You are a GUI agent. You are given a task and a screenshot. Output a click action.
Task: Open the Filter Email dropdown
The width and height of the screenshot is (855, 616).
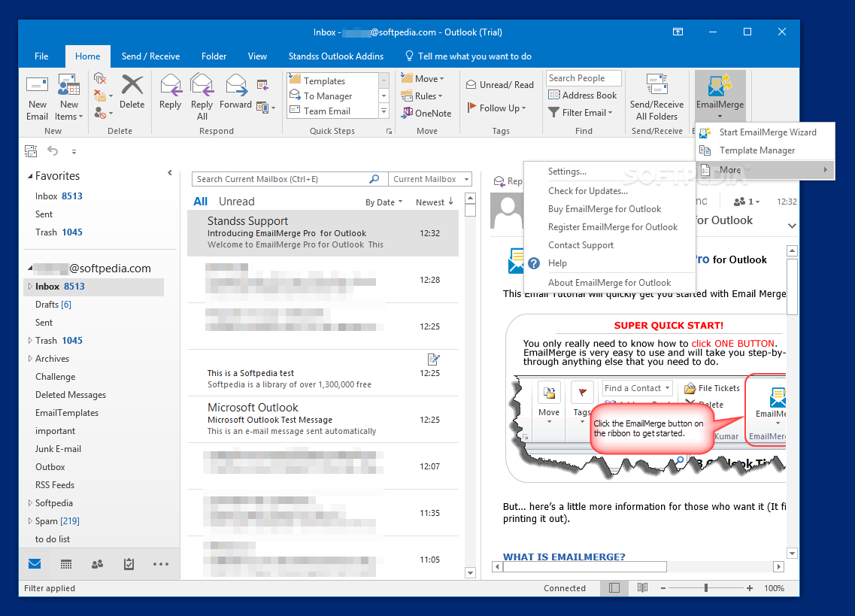pos(581,112)
